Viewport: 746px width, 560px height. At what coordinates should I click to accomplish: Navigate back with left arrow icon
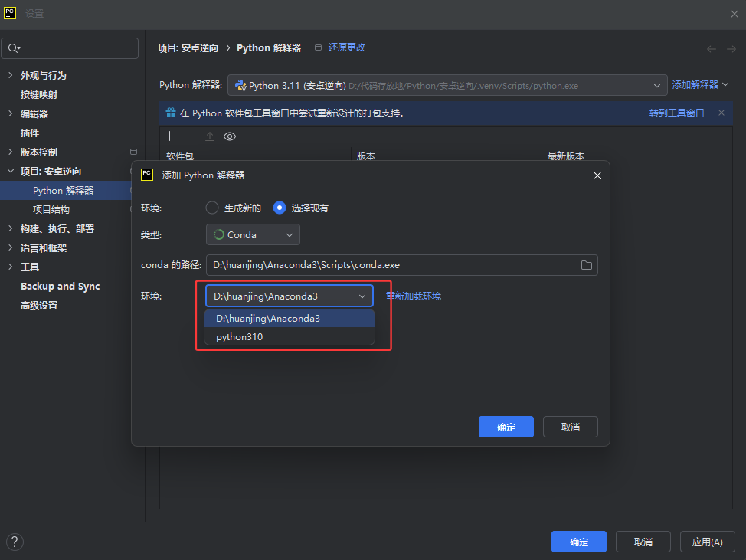point(712,49)
